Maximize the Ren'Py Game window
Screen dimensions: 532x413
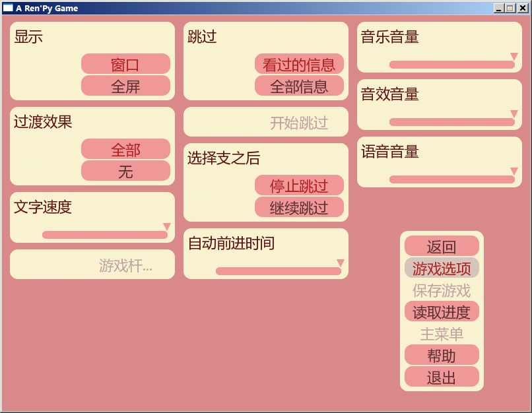510,8
